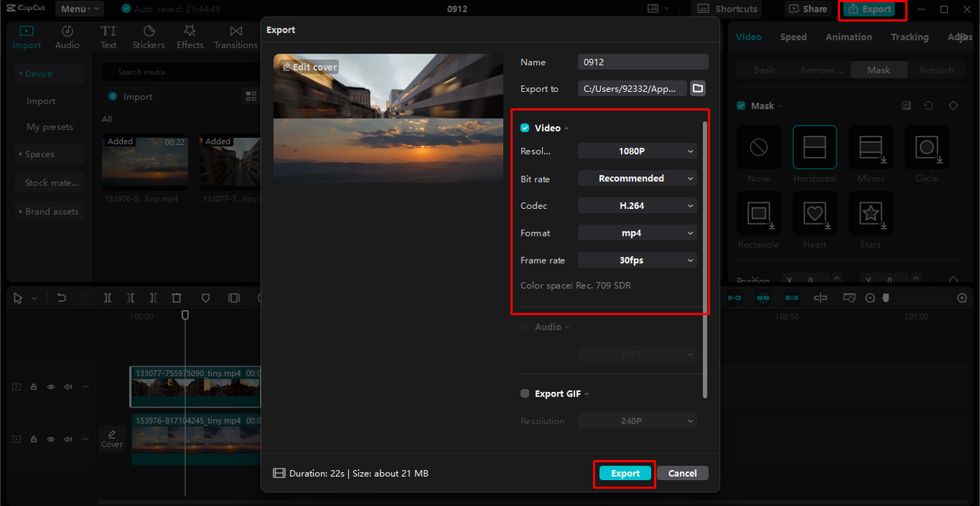Zoom out the timeline with minus icon
This screenshot has height=506, width=980.
click(871, 298)
